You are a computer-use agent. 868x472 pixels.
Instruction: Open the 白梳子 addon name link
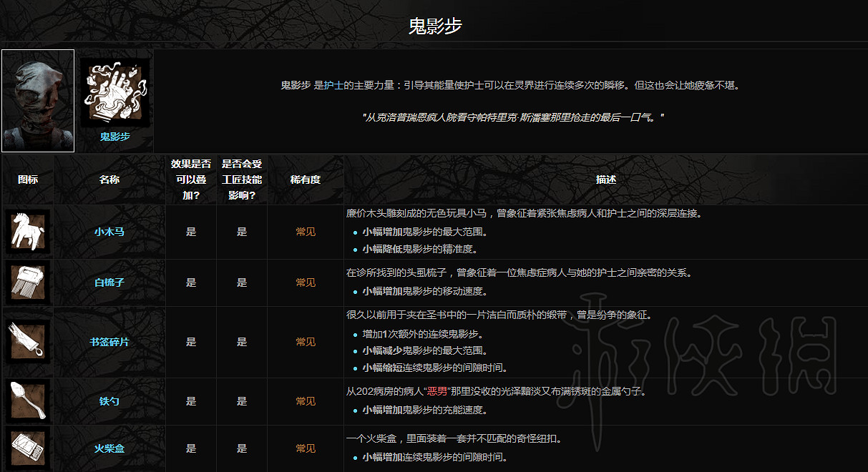click(109, 282)
